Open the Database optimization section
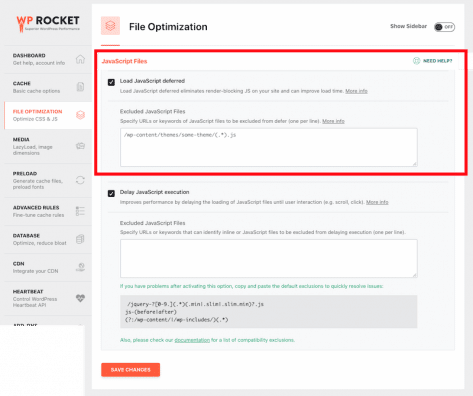Screen dimensions: 473x396 click(x=48, y=239)
